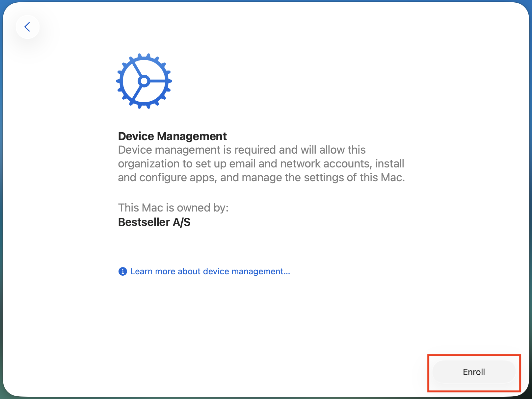532x399 pixels.
Task: Click description line starting 'organization to set up'
Action: pyautogui.click(x=261, y=164)
